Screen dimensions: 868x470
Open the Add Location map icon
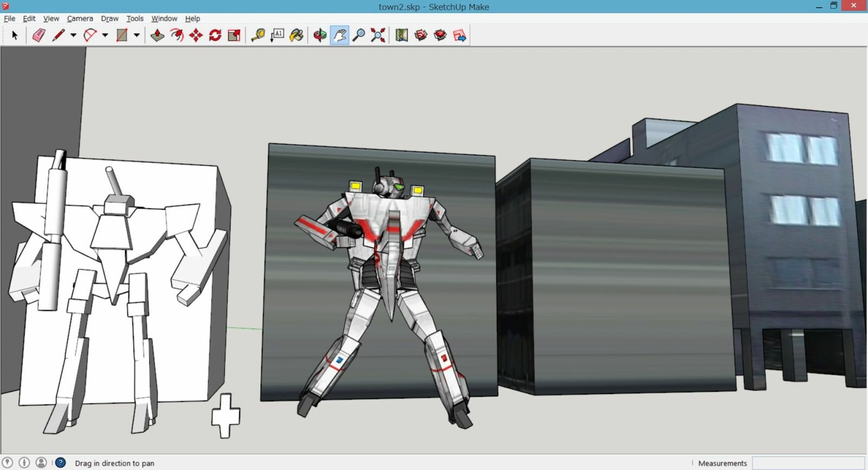point(401,35)
